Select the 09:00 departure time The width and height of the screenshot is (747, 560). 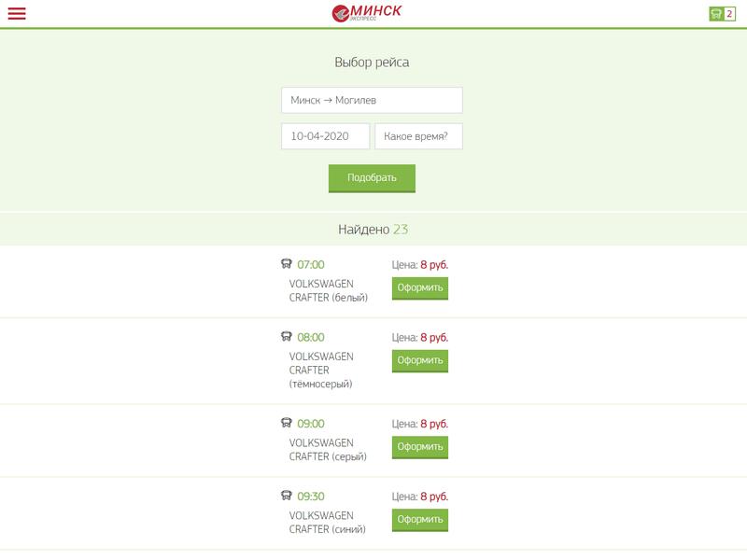coord(311,424)
